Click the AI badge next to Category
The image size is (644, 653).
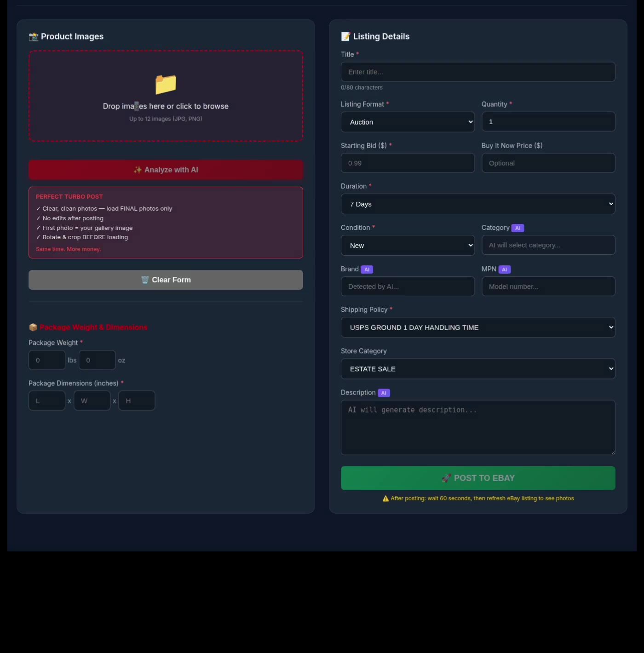coord(517,228)
